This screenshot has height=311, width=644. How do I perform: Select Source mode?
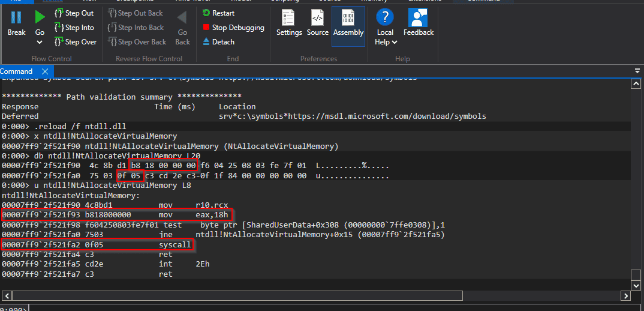[x=317, y=23]
